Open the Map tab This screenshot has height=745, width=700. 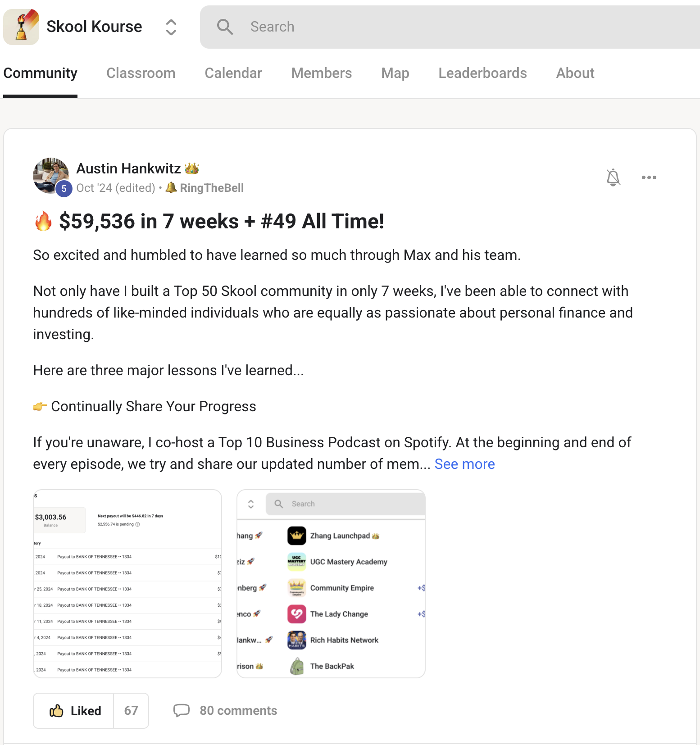[x=395, y=73]
